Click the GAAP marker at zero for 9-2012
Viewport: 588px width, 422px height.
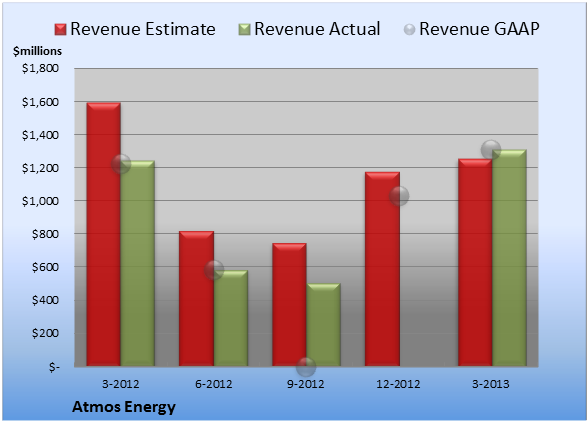point(306,367)
